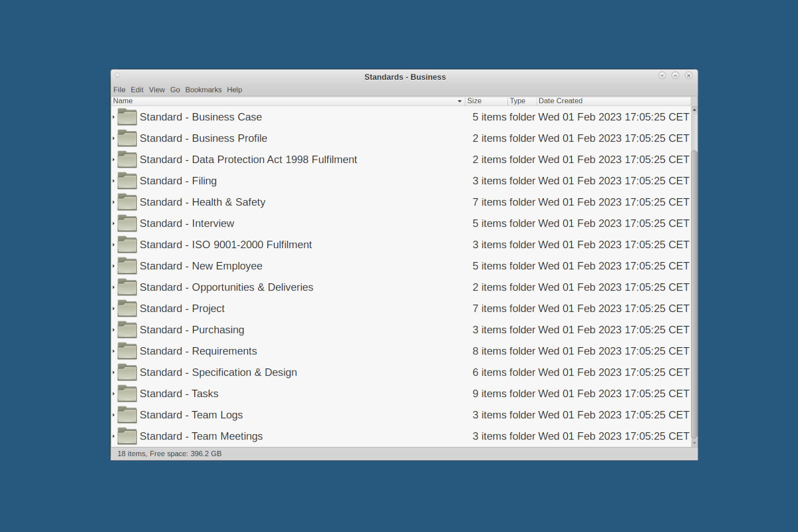Click the folder icon for Standard - Filing

[127, 181]
